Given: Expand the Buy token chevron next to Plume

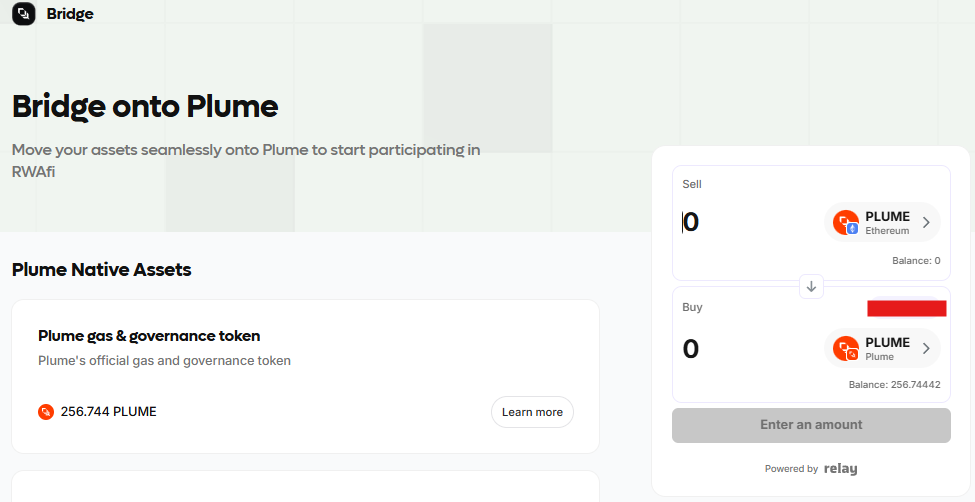Looking at the screenshot, I should 926,348.
